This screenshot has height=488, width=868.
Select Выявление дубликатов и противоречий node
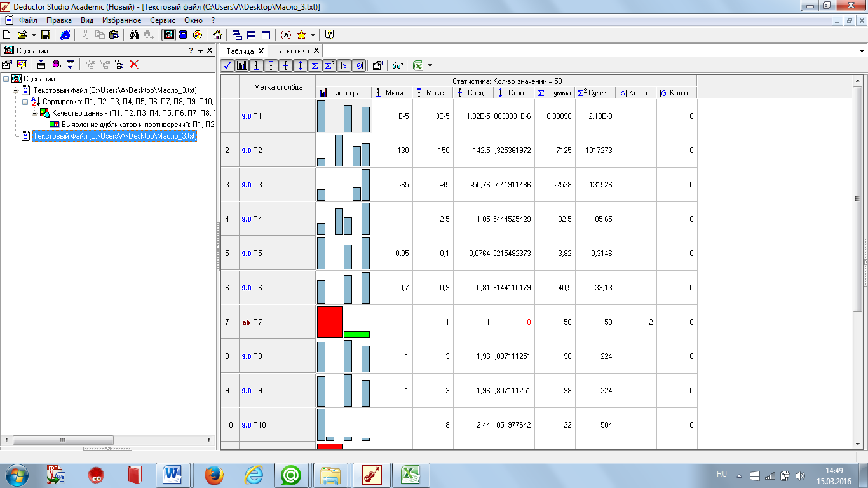pyautogui.click(x=137, y=125)
